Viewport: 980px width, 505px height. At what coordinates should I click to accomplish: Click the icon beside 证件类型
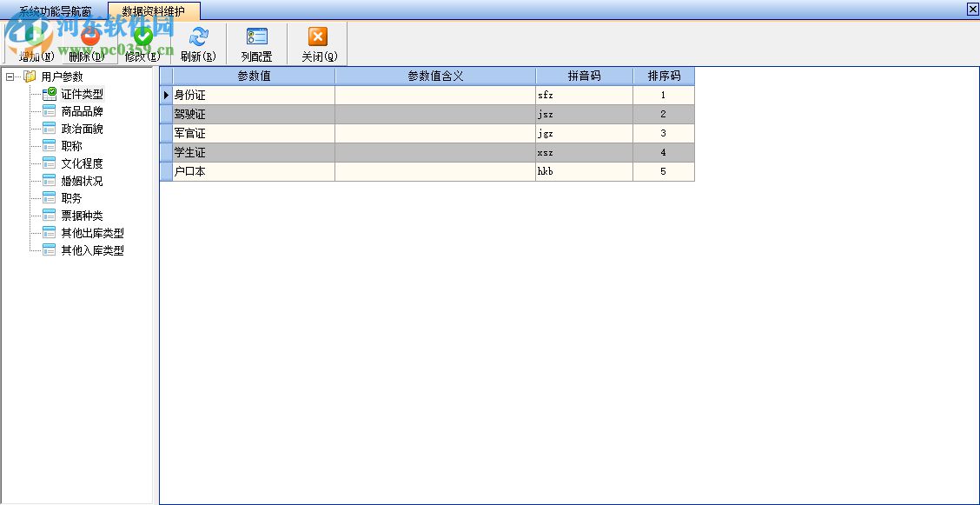[50, 95]
